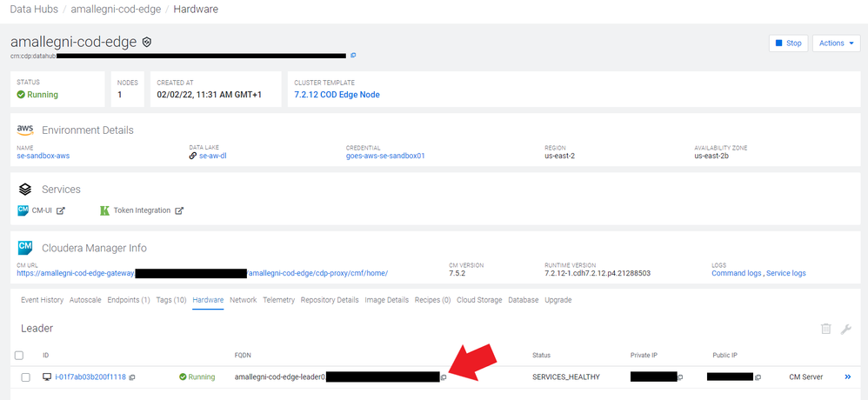Copy the leader FQDN using copy icon

click(x=444, y=377)
